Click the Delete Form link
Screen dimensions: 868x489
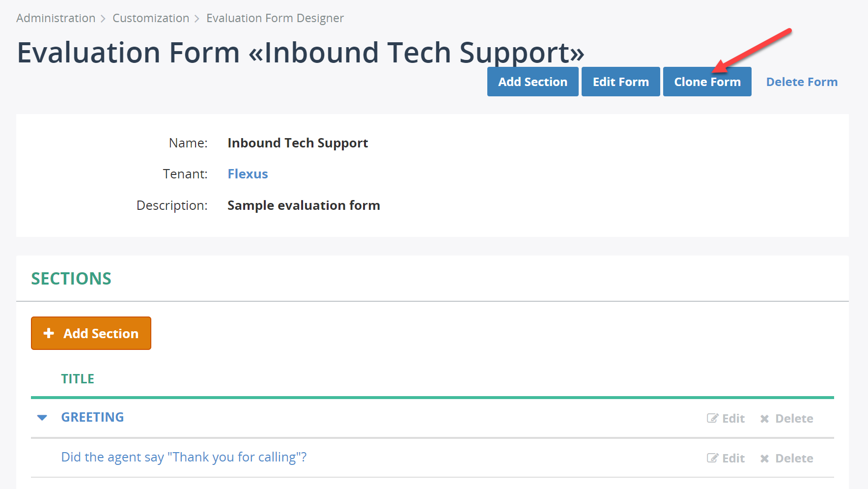click(x=802, y=82)
